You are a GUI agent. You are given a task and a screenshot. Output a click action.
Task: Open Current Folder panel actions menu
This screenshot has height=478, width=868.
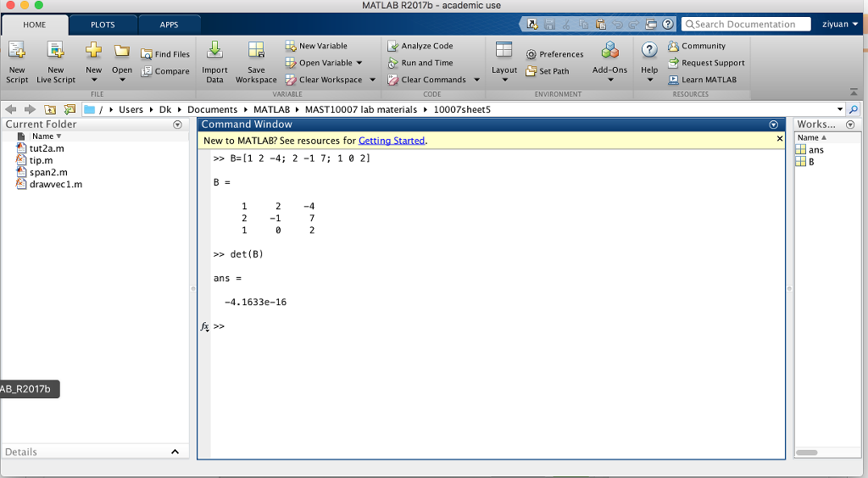pyautogui.click(x=177, y=125)
